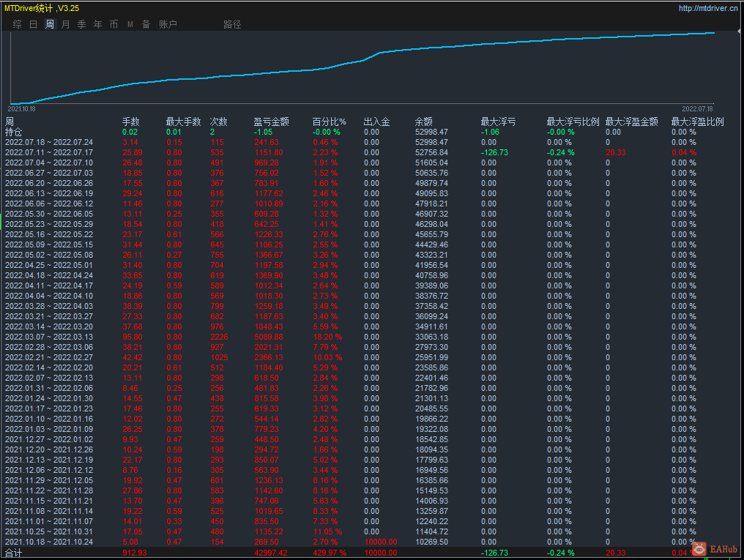Image resolution: width=744 pixels, height=560 pixels.
Task: Click the 2021.10.18 start date chart marker
Action: pyautogui.click(x=22, y=108)
